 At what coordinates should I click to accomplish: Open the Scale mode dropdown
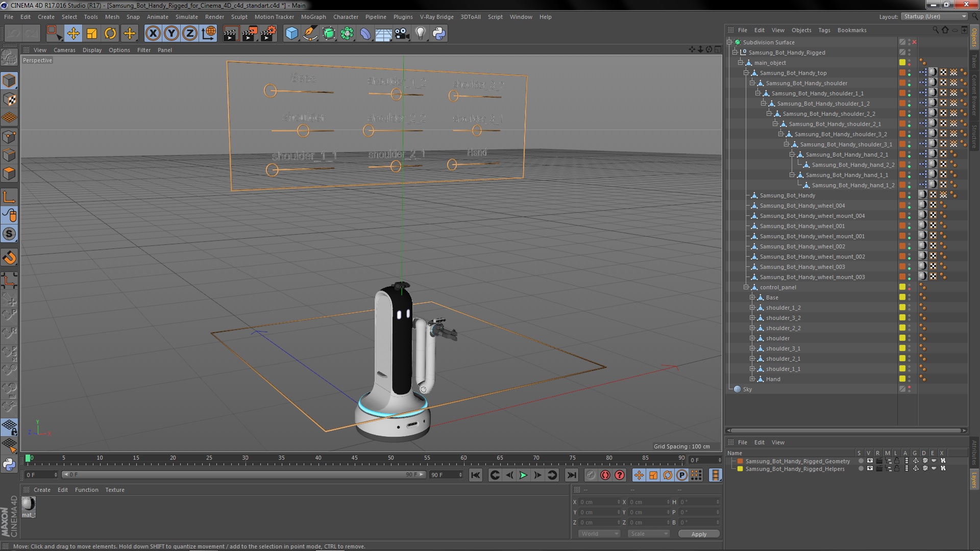(649, 534)
